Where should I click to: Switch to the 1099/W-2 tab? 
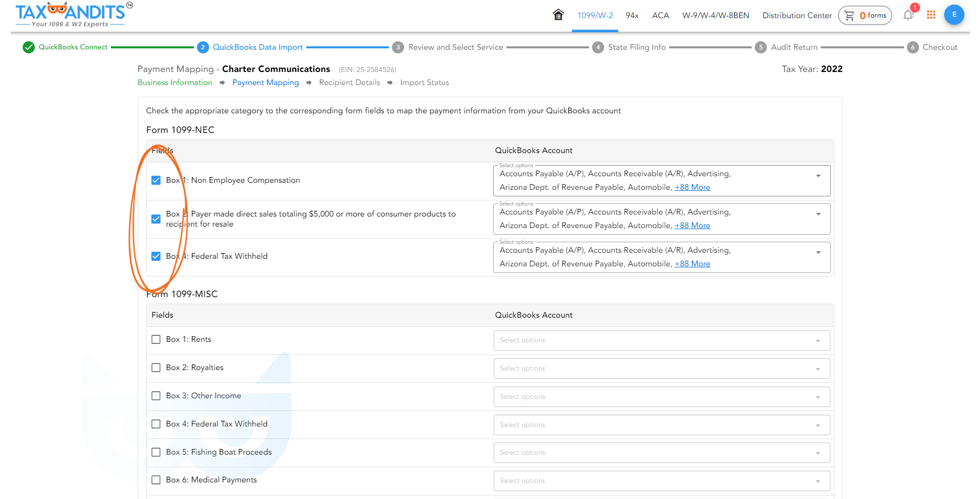(595, 16)
